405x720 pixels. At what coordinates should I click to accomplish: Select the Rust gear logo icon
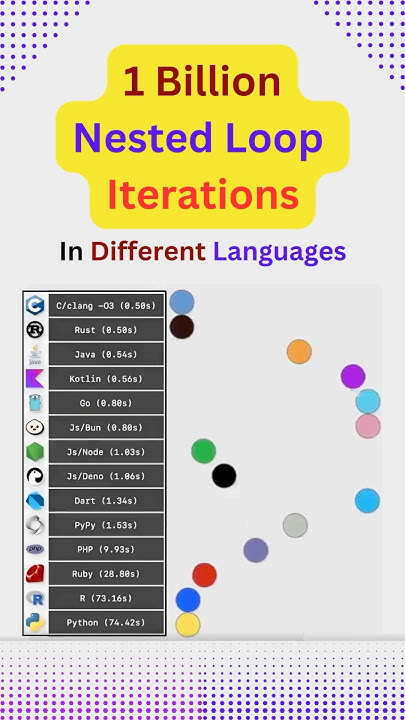click(35, 330)
